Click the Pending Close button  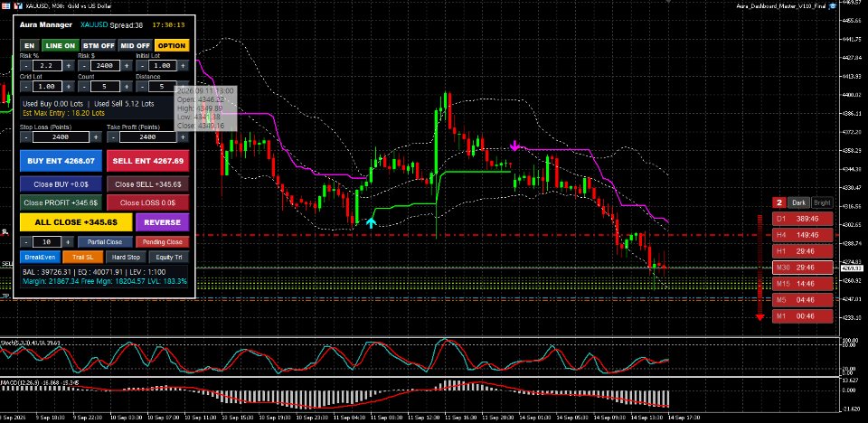(x=162, y=242)
